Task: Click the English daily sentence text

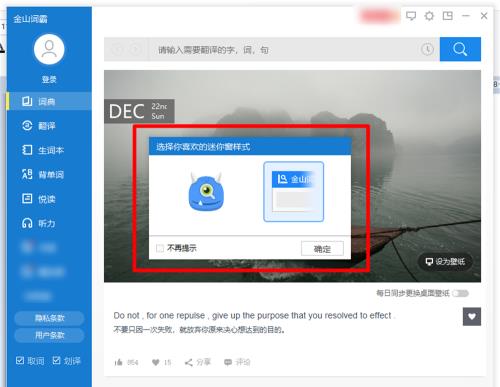Action: pos(254,315)
